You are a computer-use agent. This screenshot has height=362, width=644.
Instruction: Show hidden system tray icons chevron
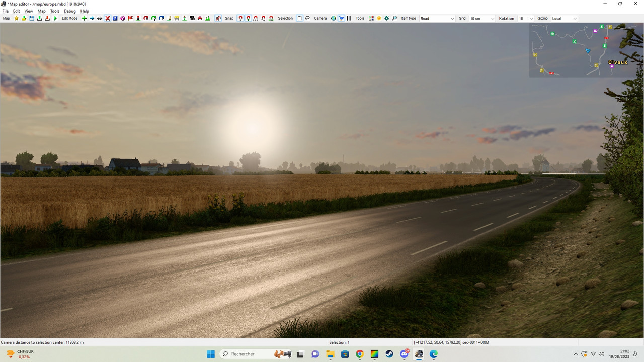pos(576,354)
